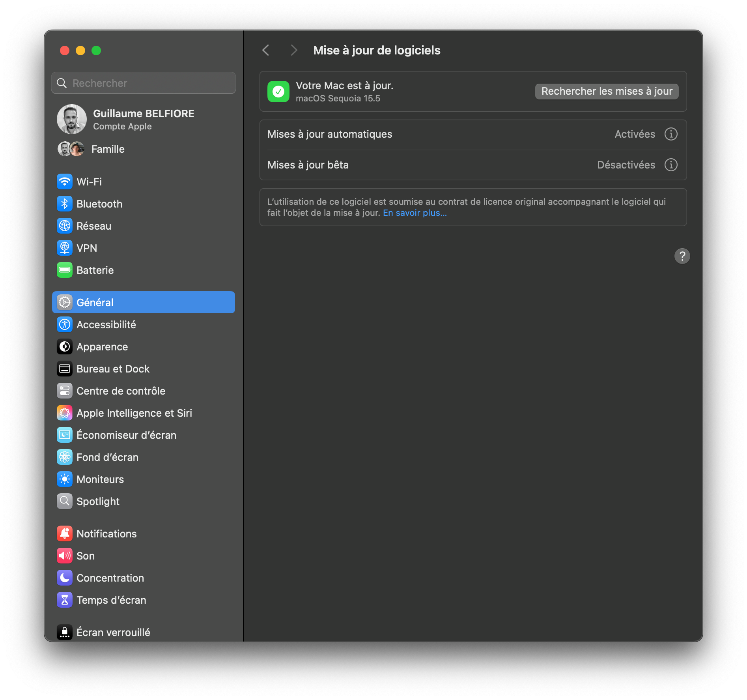Click the help question mark button

click(x=683, y=256)
